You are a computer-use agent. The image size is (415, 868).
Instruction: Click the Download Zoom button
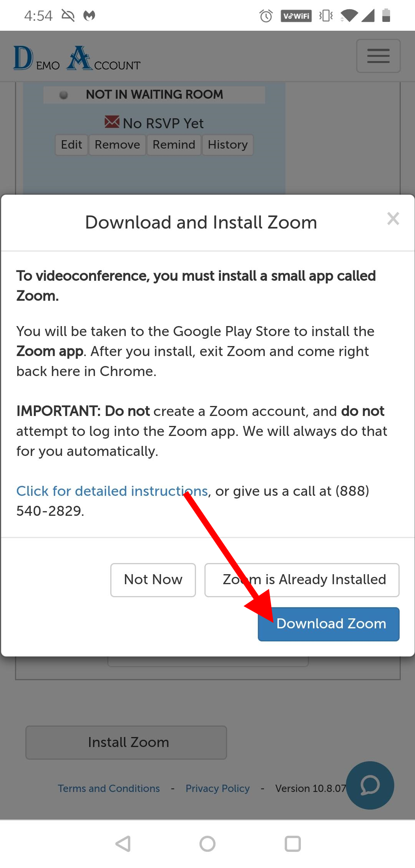point(329,624)
